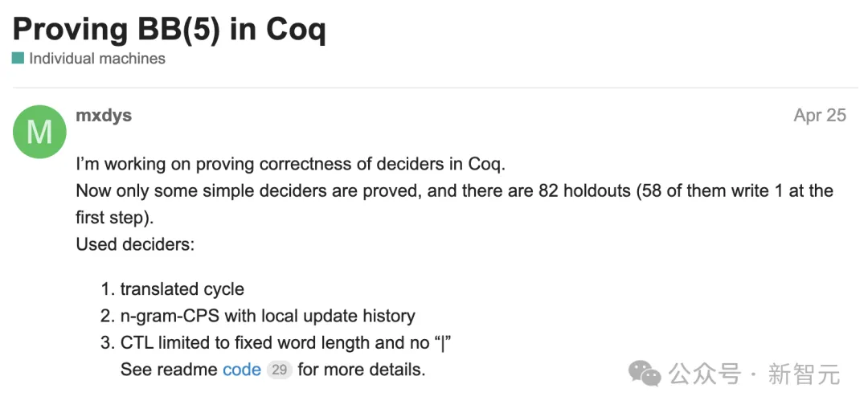Screen dimensions: 868x409
Task: Click list item translated cycle
Action: point(182,289)
